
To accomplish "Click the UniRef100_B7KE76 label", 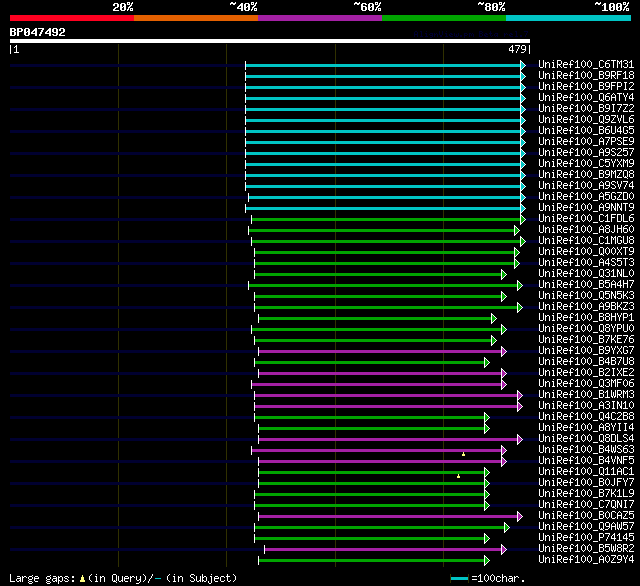I will [586, 340].
